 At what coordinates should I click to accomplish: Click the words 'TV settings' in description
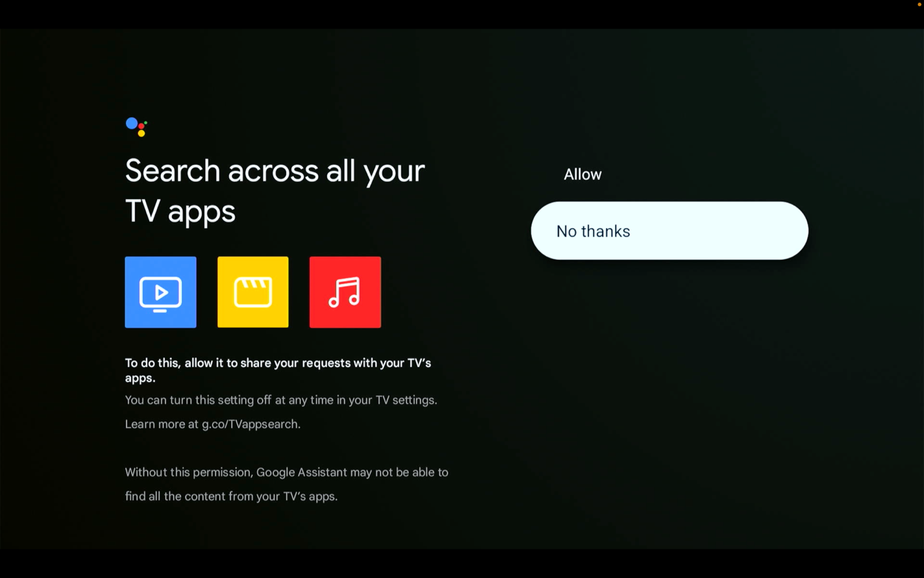[x=406, y=400]
